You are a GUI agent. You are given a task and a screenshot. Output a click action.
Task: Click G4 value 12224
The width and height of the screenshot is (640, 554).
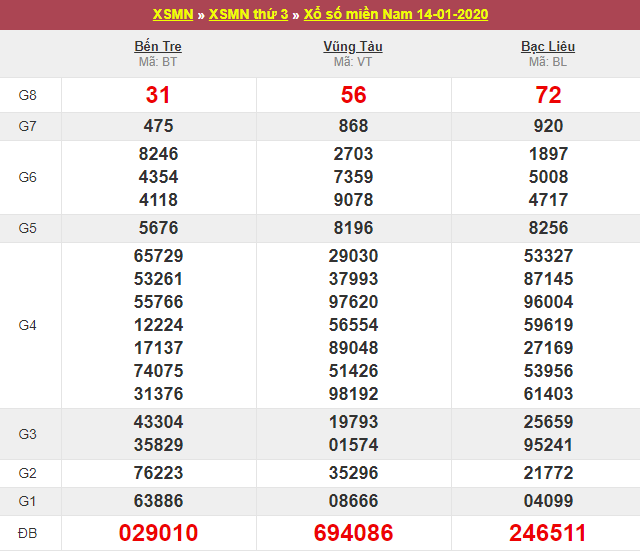[158, 325]
